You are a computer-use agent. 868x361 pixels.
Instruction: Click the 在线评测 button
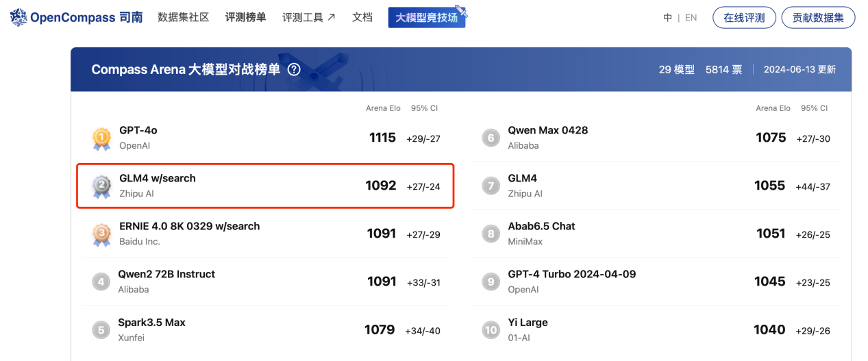point(744,18)
